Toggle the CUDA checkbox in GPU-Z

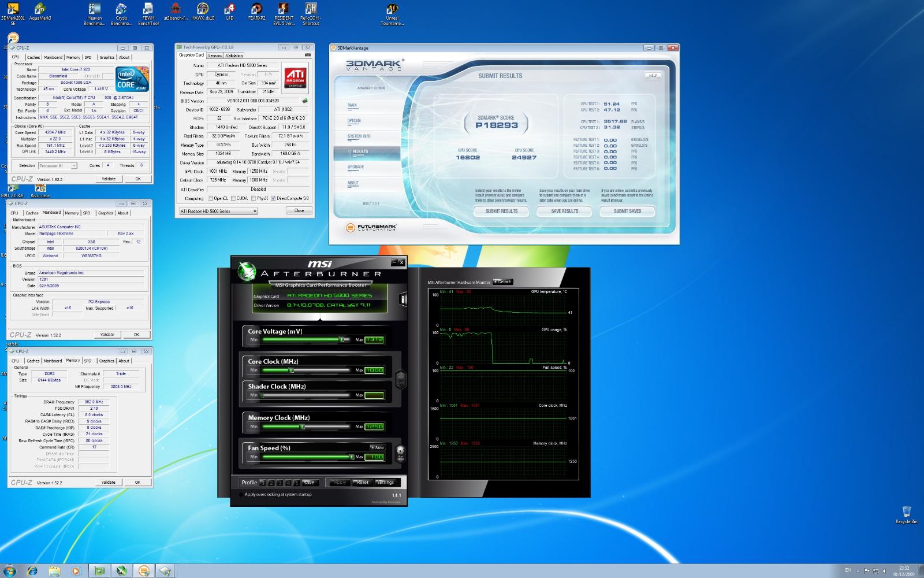click(x=233, y=198)
